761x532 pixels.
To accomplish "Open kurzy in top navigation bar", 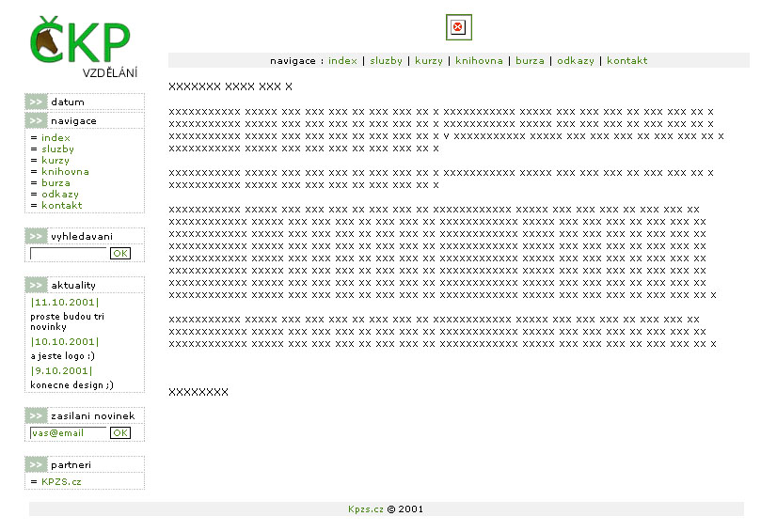I will (x=429, y=61).
